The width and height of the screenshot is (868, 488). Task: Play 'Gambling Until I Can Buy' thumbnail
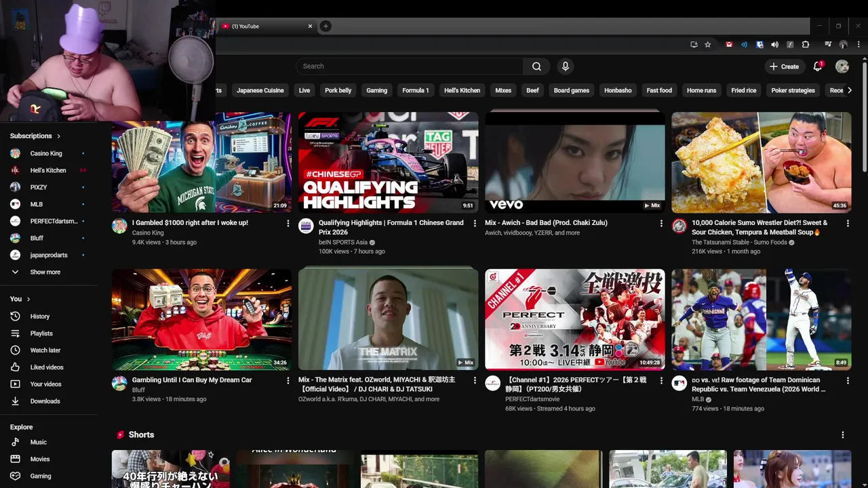pyautogui.click(x=202, y=320)
